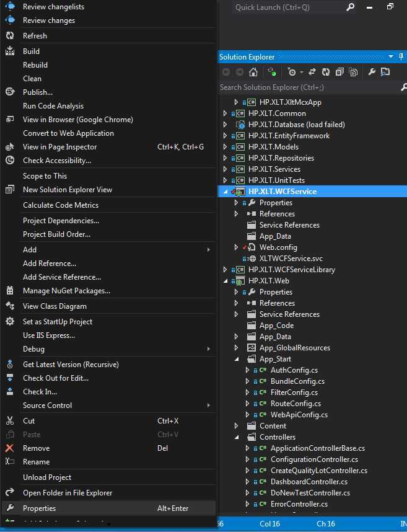Select the App_Code folder under HP.XLT.Web
Viewport: 407px width, 532px height.
click(x=276, y=326)
